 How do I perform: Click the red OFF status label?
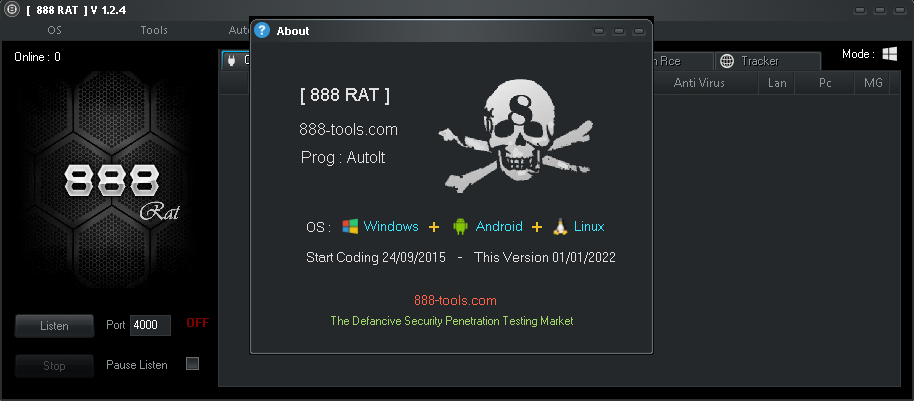coord(198,323)
